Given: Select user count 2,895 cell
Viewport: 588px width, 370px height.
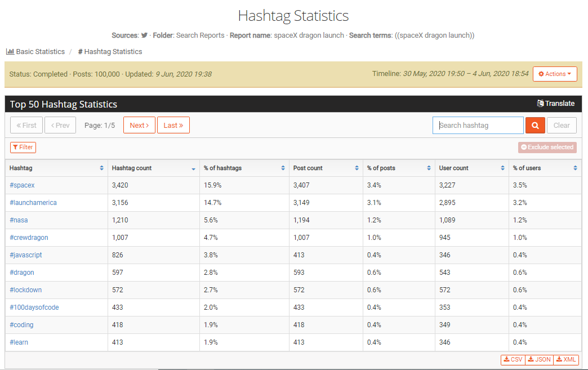Looking at the screenshot, I should [x=472, y=203].
